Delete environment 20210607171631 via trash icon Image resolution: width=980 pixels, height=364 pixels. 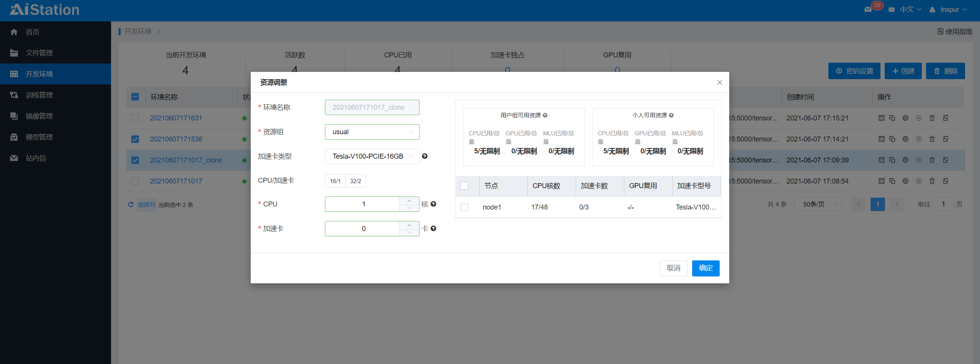tap(932, 118)
